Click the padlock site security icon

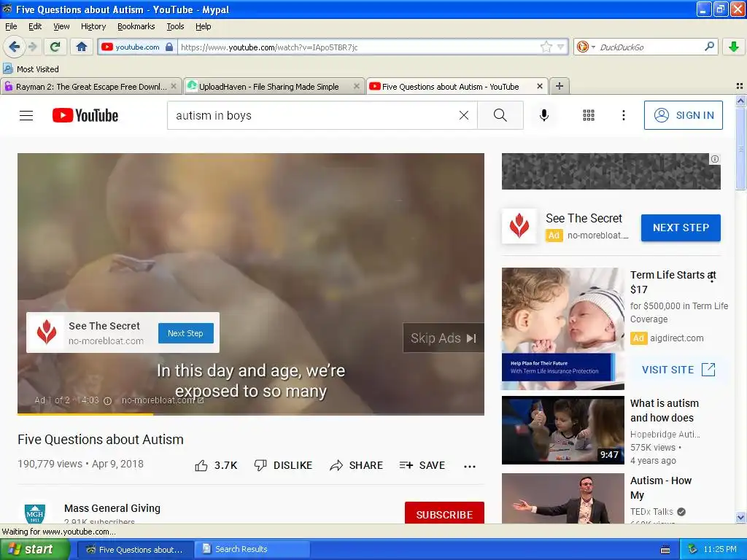[169, 47]
